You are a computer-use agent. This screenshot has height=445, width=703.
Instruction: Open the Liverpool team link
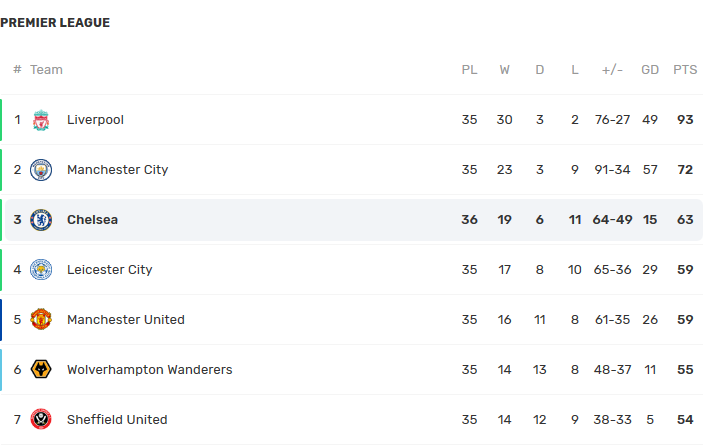[x=95, y=120]
